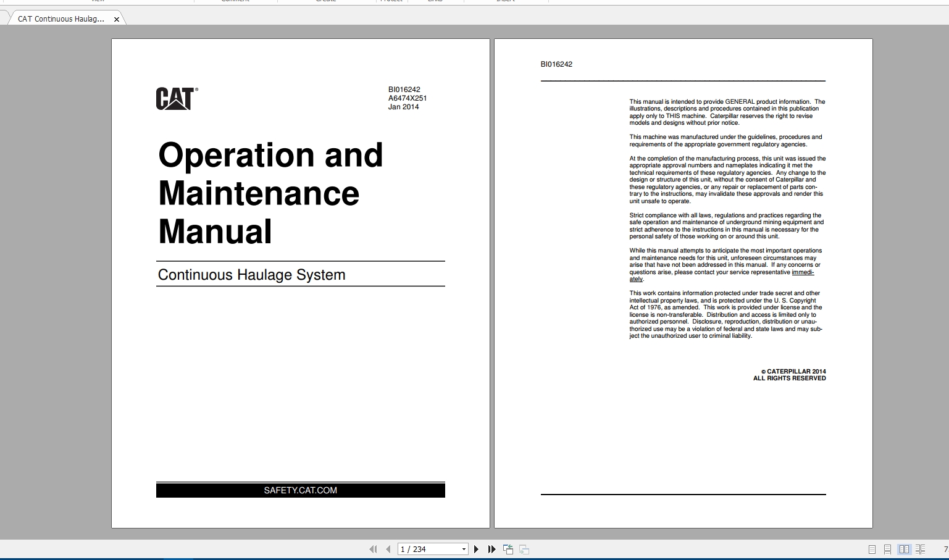Click the paragraph starting 'This machine was manufactured'
949x560 pixels.
click(725, 141)
